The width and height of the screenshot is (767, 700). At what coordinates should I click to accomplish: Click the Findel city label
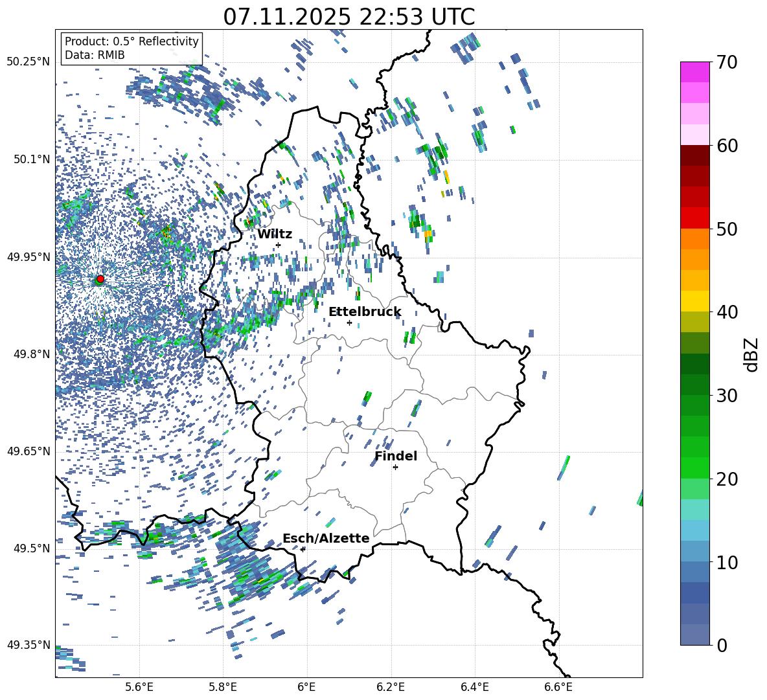click(396, 456)
